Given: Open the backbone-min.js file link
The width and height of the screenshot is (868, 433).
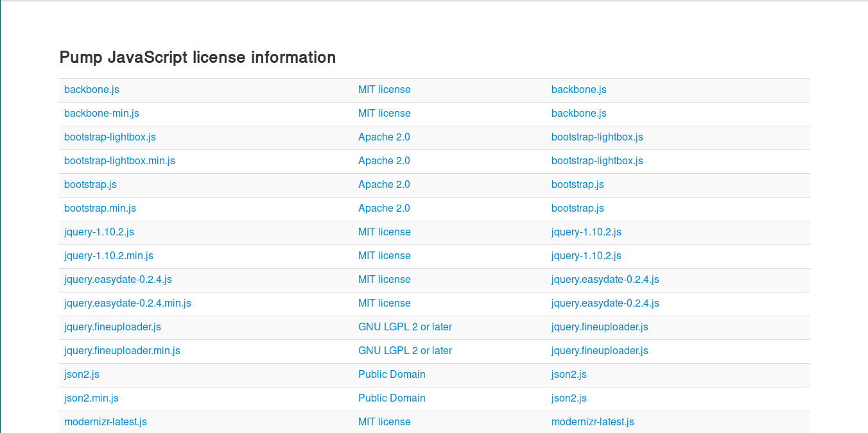Looking at the screenshot, I should pos(101,114).
